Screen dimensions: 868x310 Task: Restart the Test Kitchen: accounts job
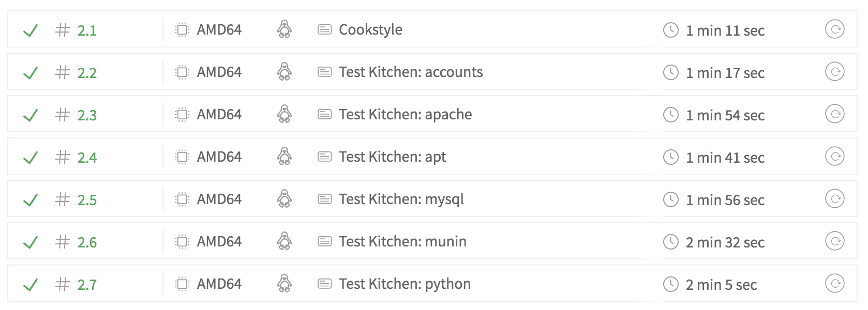coord(834,72)
